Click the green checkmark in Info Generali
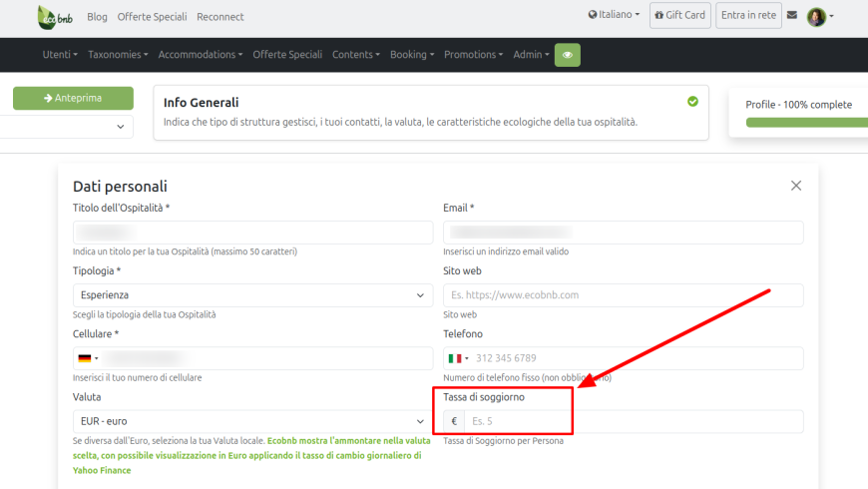Image resolution: width=868 pixels, height=489 pixels. click(x=692, y=101)
